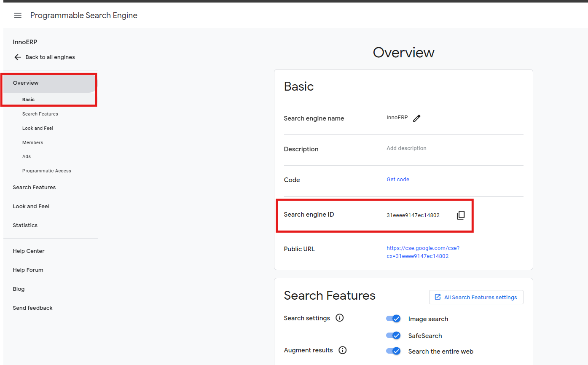Toggle the SafeSearch switch

coord(393,335)
